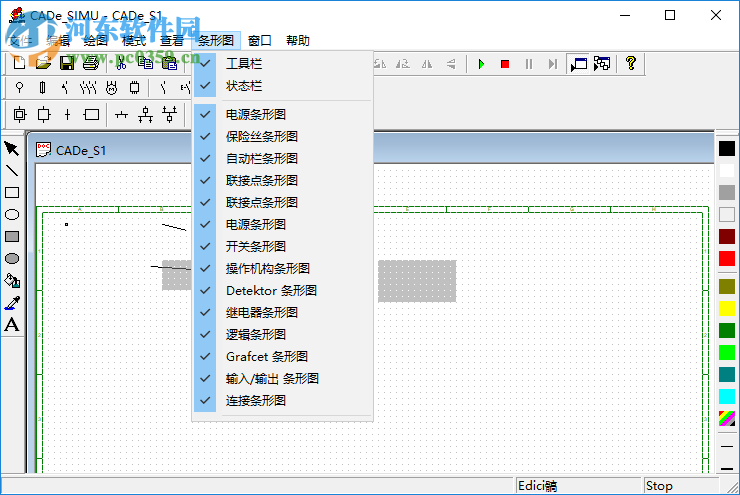Pause the simulation
This screenshot has width=740, height=495.
[529, 64]
